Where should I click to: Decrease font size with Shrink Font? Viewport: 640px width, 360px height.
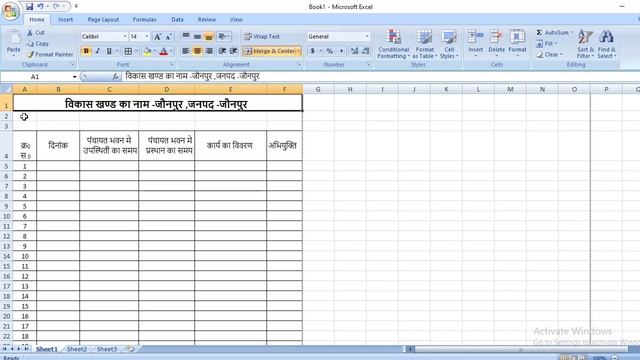pyautogui.click(x=169, y=37)
